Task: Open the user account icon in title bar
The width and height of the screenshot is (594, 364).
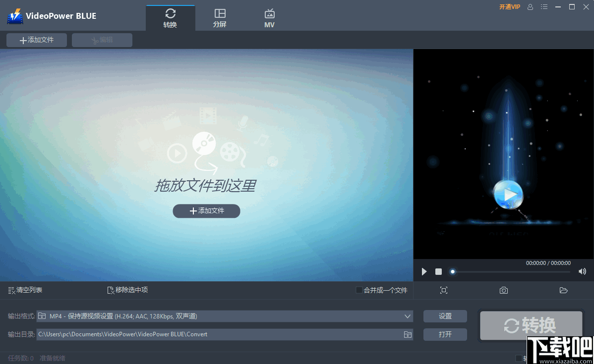Action: click(530, 6)
